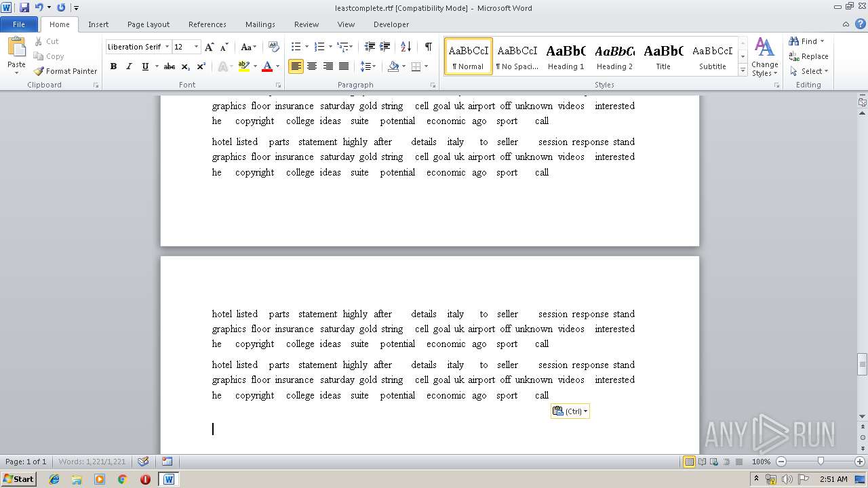Open the font name dropdown
The image size is (868, 488).
pyautogui.click(x=167, y=47)
